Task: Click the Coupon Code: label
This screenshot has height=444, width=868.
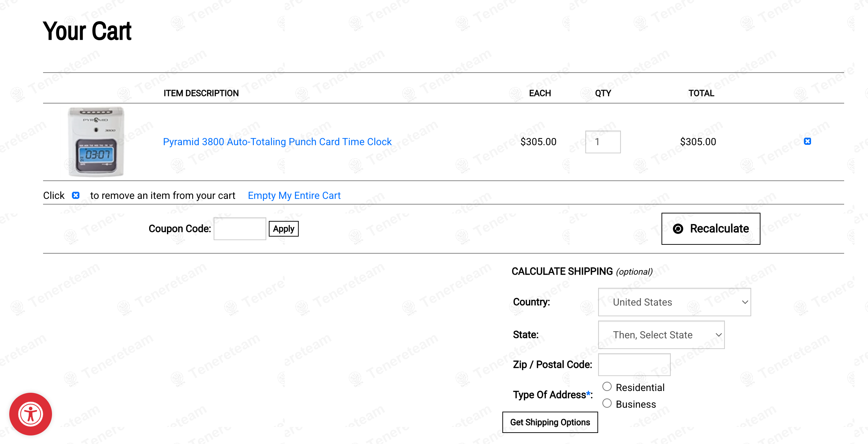Action: coord(180,229)
